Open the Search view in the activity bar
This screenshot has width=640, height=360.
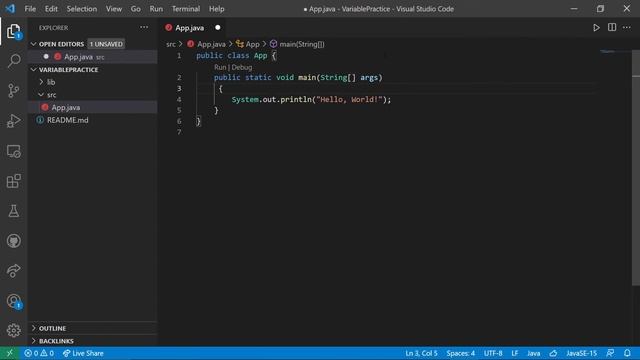(13, 61)
